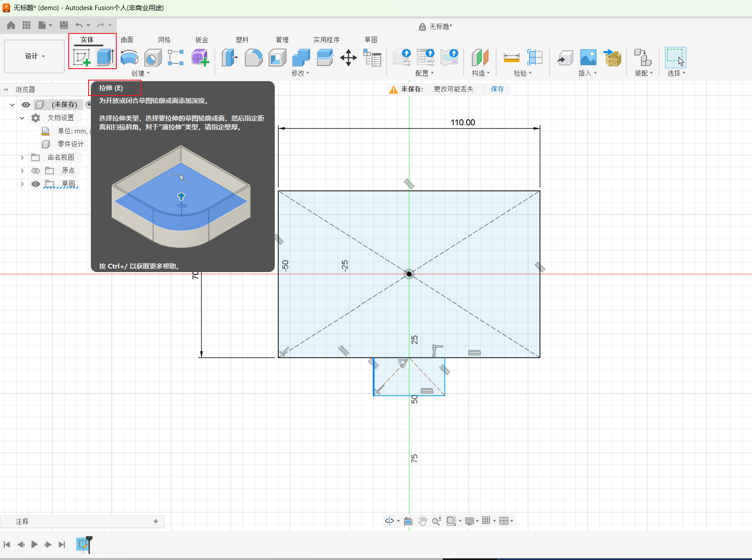Click the first Configure icon

pos(402,58)
